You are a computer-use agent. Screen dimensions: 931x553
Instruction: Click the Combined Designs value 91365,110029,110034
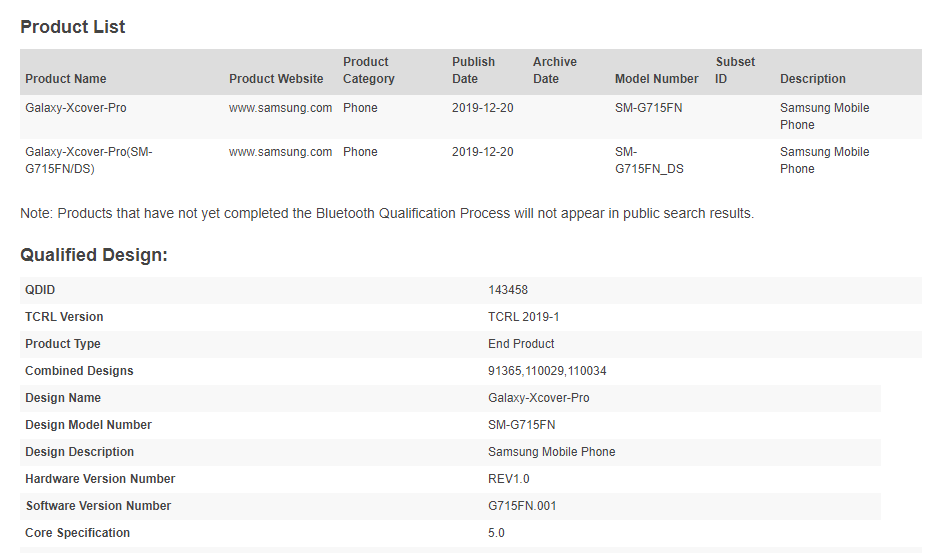[x=547, y=371]
